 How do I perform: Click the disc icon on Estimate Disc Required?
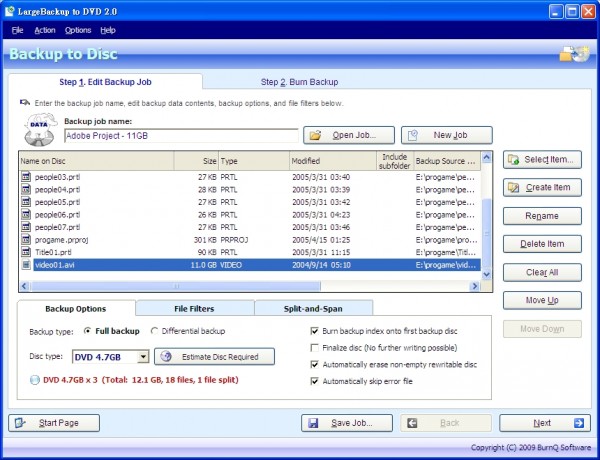tap(166, 356)
